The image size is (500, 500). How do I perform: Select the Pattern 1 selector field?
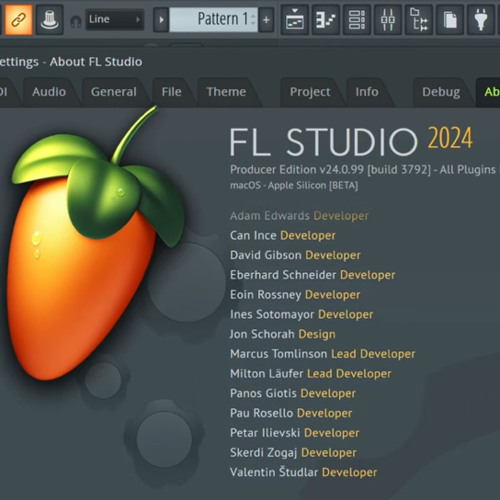(213, 20)
